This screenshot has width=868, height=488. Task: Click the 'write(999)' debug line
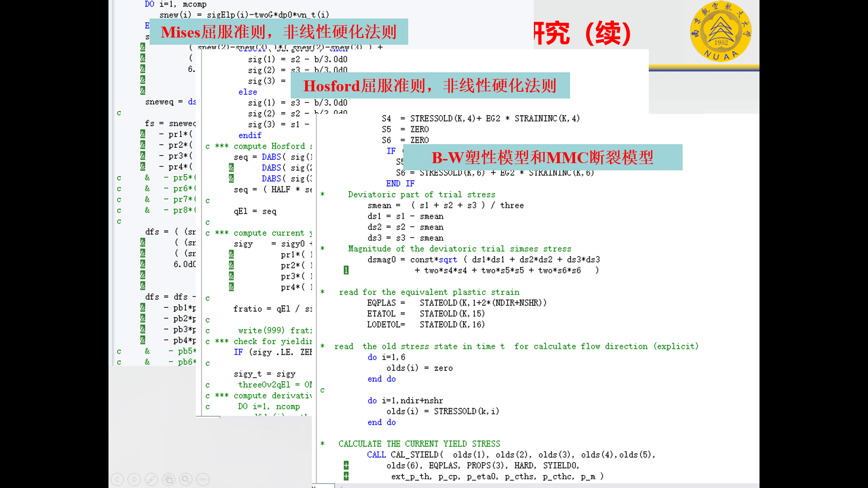pos(275,331)
